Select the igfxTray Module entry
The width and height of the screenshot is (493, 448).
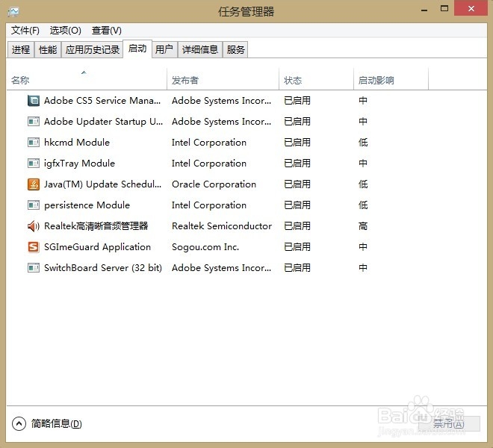tap(79, 164)
